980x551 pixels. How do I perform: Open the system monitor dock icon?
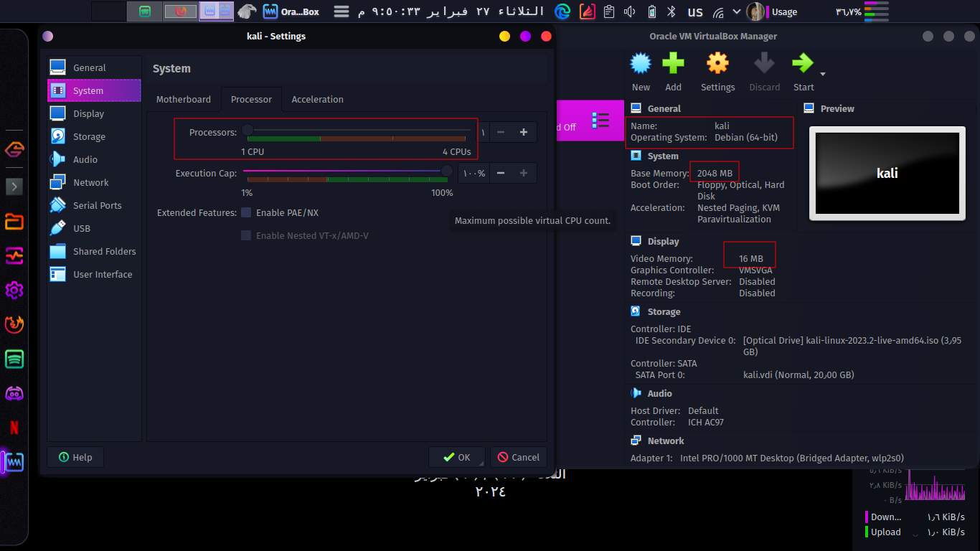(14, 255)
